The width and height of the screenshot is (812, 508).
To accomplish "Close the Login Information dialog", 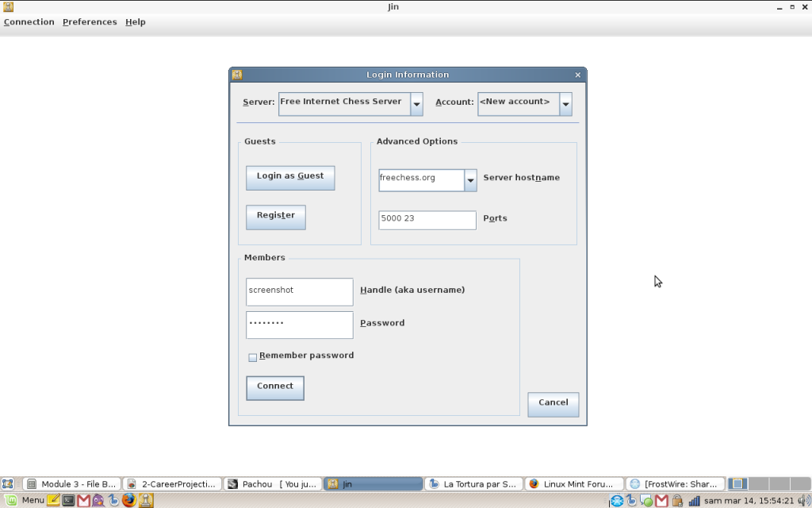I will 578,75.
